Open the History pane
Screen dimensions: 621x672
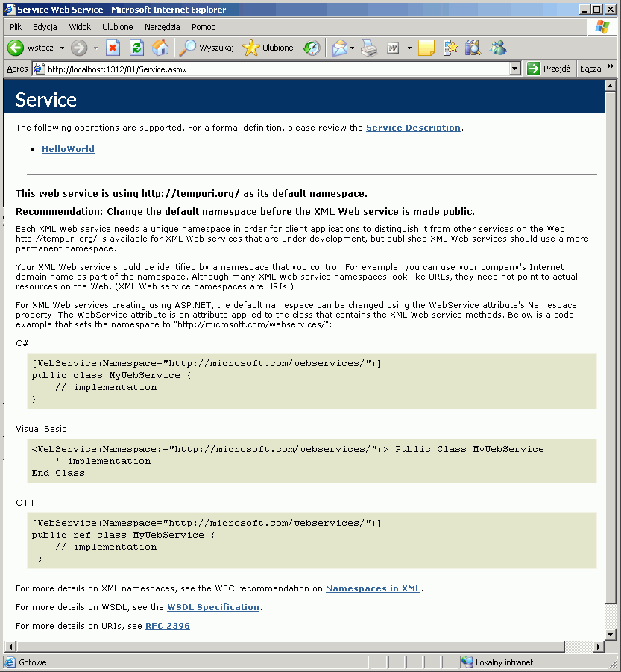pos(312,48)
